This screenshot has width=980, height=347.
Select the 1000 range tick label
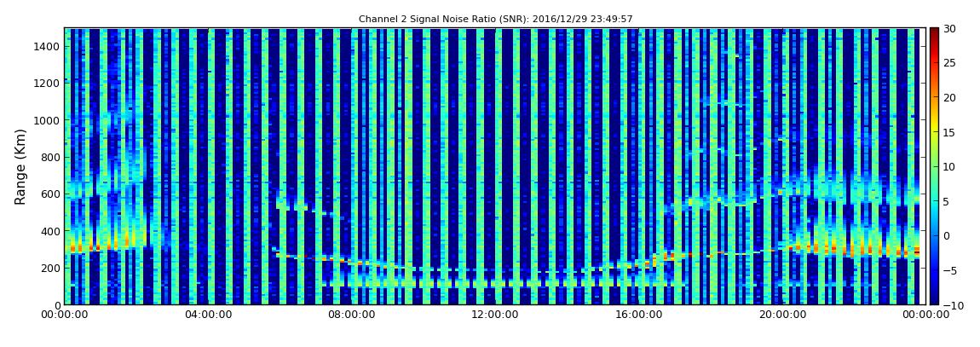click(48, 120)
